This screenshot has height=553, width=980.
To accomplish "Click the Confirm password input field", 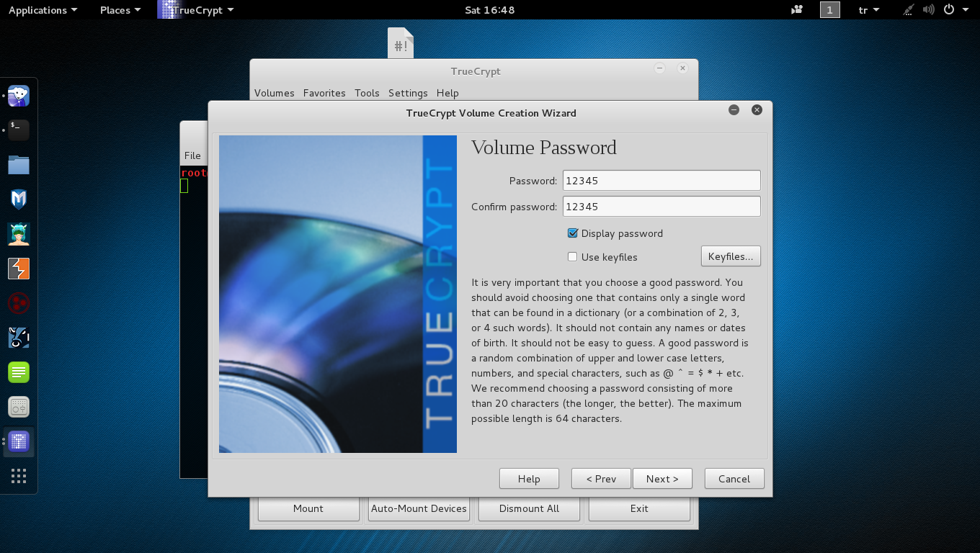I will (x=661, y=207).
